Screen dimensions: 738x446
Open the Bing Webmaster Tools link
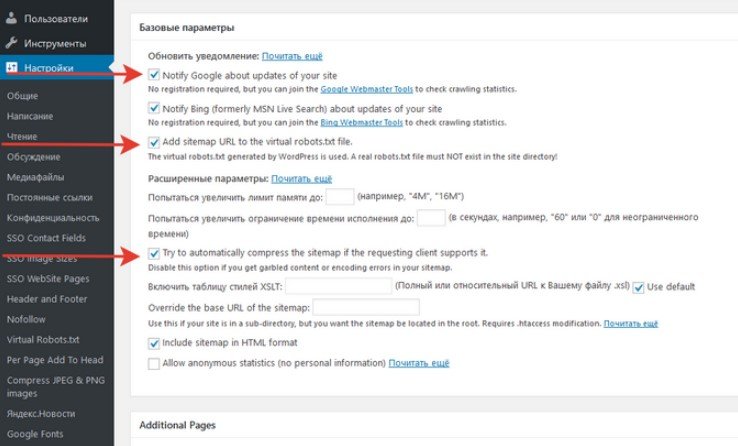pyautogui.click(x=361, y=122)
